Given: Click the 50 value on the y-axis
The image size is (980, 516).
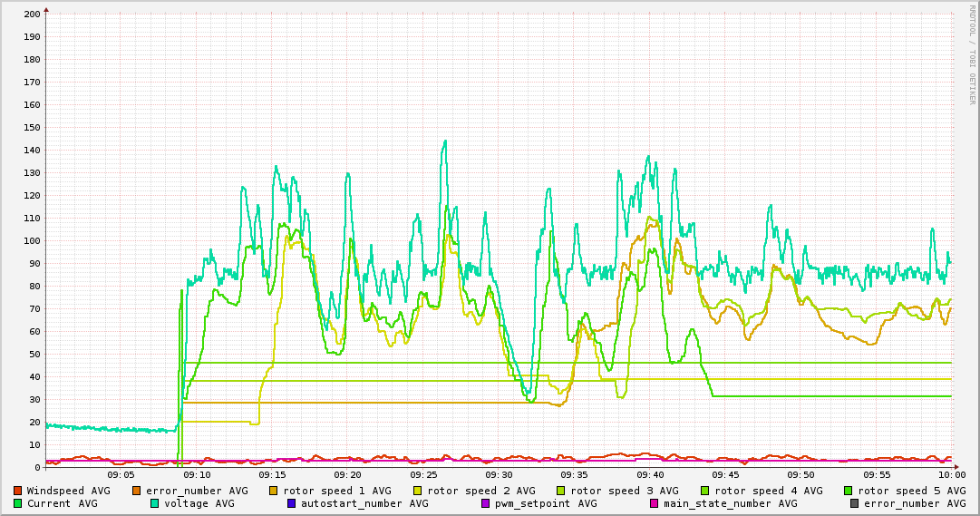Looking at the screenshot, I should [x=34, y=354].
